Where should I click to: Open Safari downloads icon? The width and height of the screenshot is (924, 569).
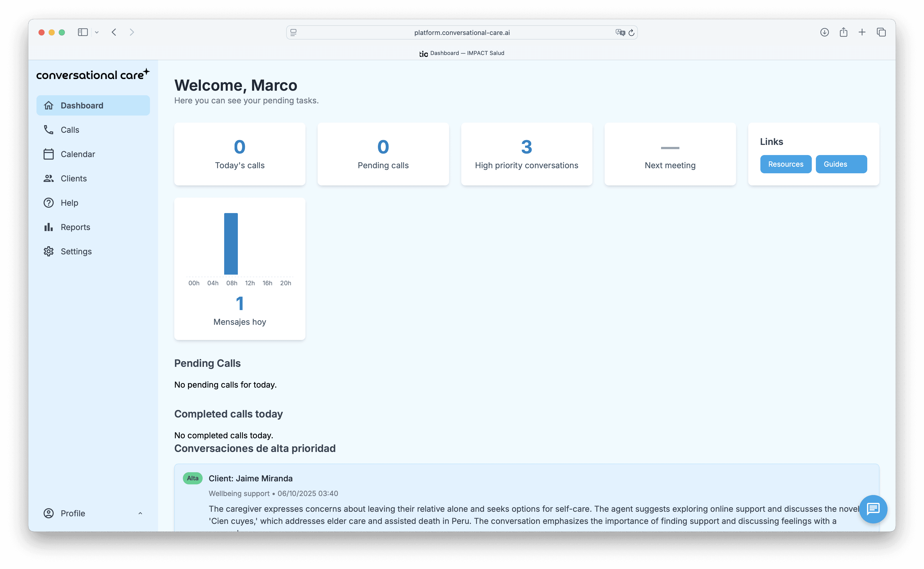(x=824, y=32)
